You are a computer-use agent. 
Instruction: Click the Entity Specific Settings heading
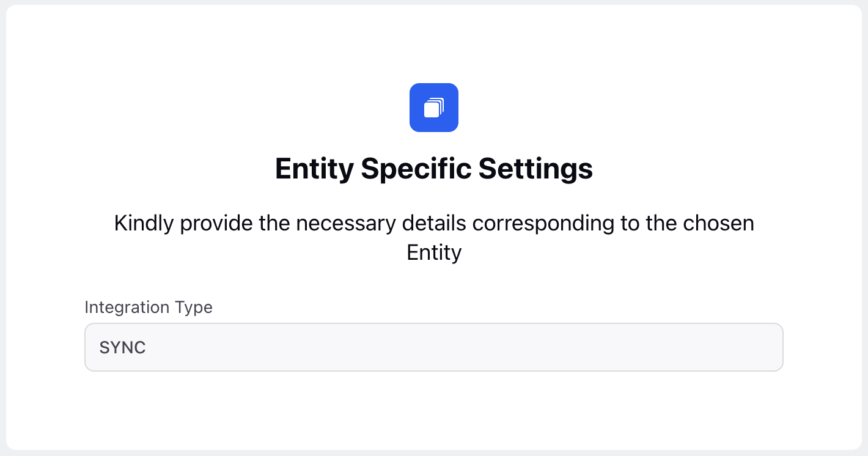coord(434,169)
